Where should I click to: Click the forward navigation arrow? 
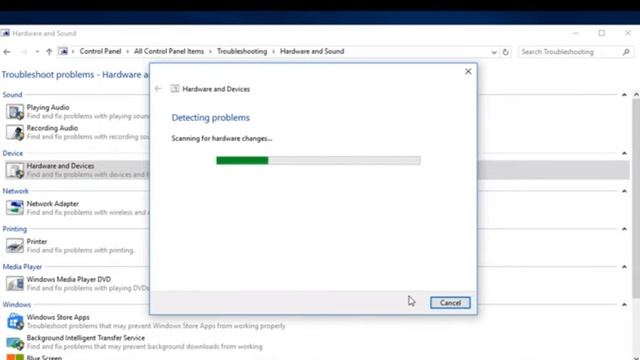click(24, 52)
